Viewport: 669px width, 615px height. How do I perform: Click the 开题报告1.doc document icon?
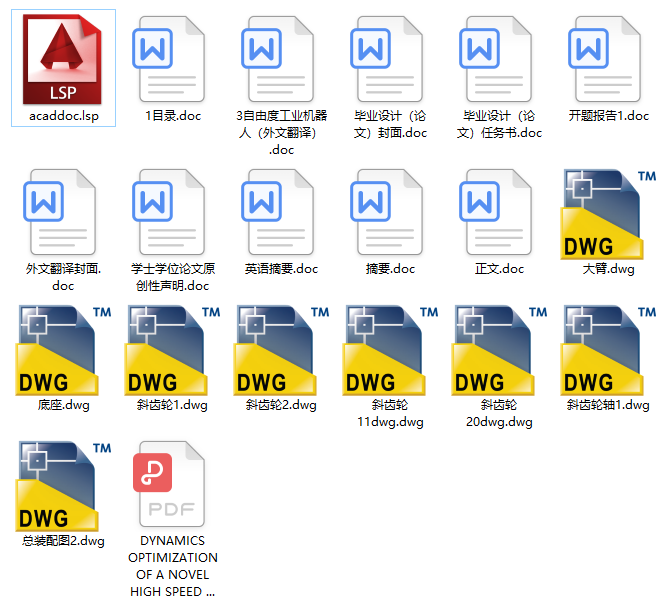click(x=605, y=59)
